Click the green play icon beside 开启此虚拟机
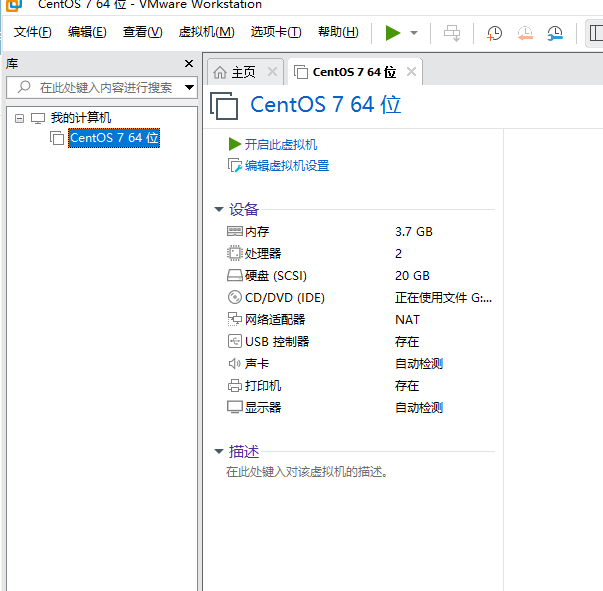The image size is (603, 591). 234,144
